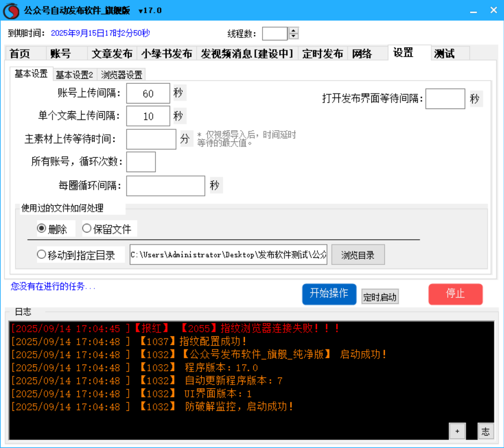The height and width of the screenshot is (448, 504).
Task: Open the 定时发布 tab
Action: tap(322, 54)
